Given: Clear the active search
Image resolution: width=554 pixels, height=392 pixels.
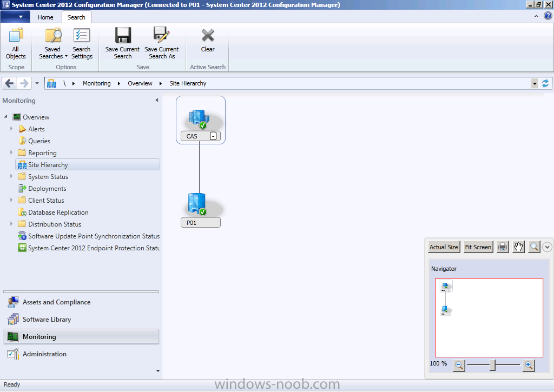Looking at the screenshot, I should (x=208, y=40).
